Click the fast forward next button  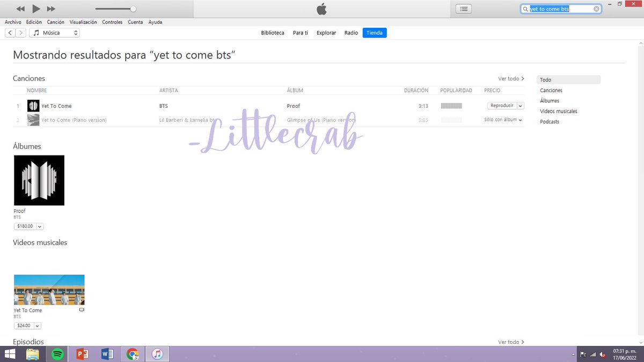click(x=51, y=9)
